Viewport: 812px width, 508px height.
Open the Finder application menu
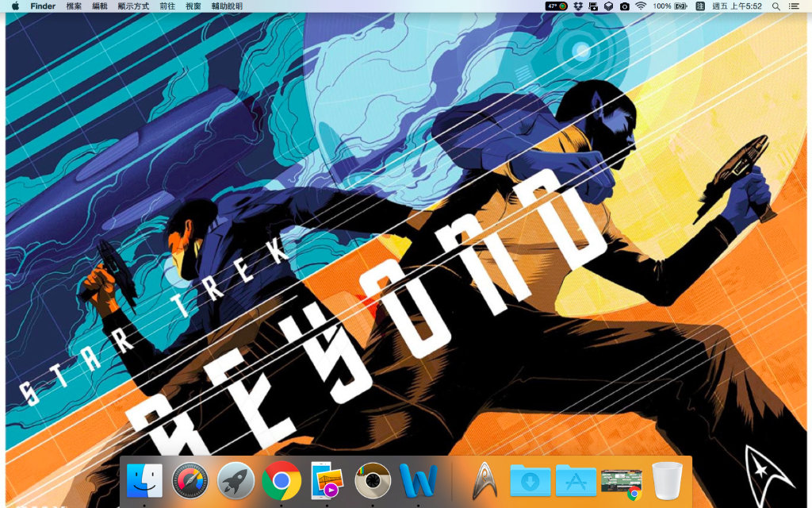[x=43, y=6]
